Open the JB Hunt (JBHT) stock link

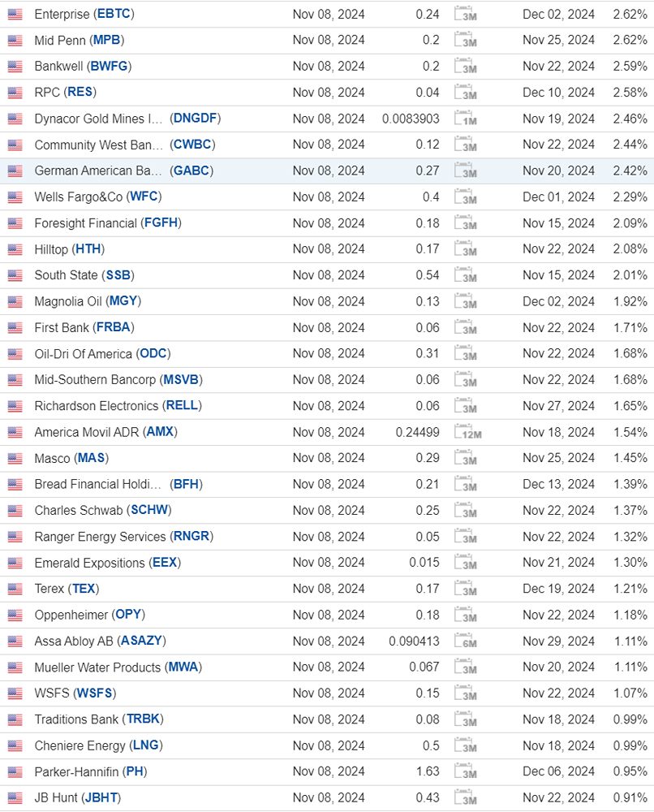(x=77, y=798)
